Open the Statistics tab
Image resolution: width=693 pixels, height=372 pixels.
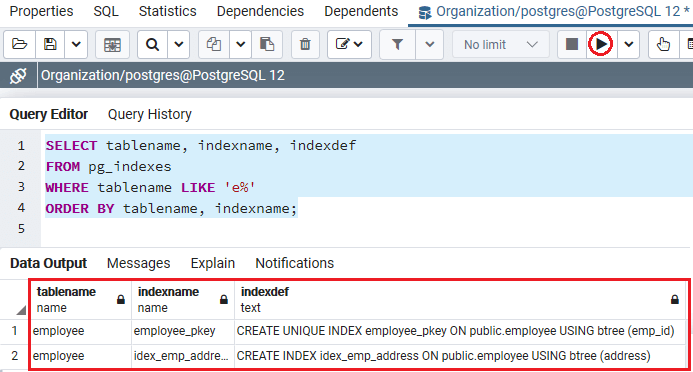168,11
